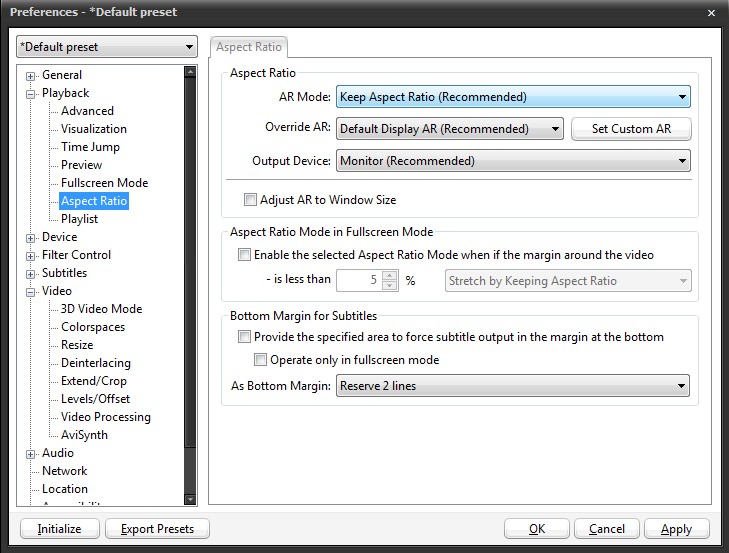
Task: Select Visualization in the tree
Action: point(93,129)
